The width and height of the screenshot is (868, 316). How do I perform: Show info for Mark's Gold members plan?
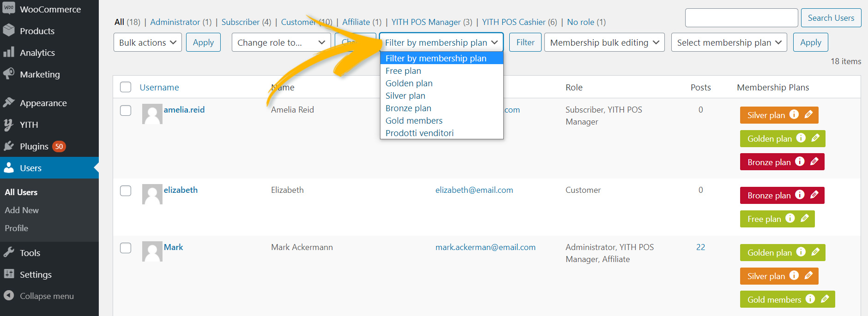tap(810, 299)
